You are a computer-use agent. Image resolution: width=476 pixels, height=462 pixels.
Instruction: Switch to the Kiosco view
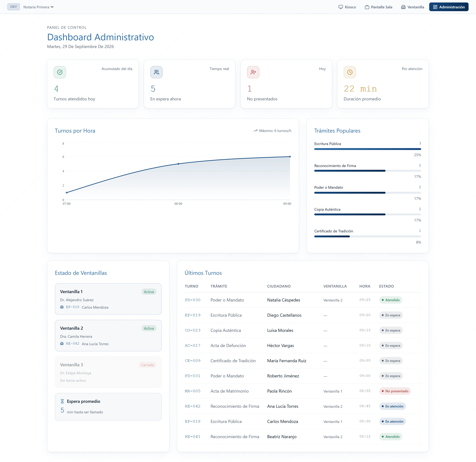pyautogui.click(x=347, y=7)
